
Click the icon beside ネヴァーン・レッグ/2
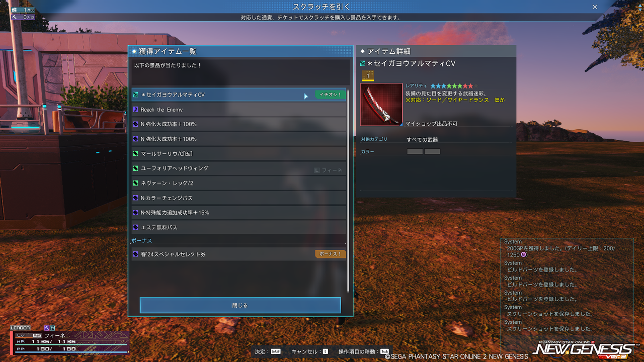tap(135, 183)
